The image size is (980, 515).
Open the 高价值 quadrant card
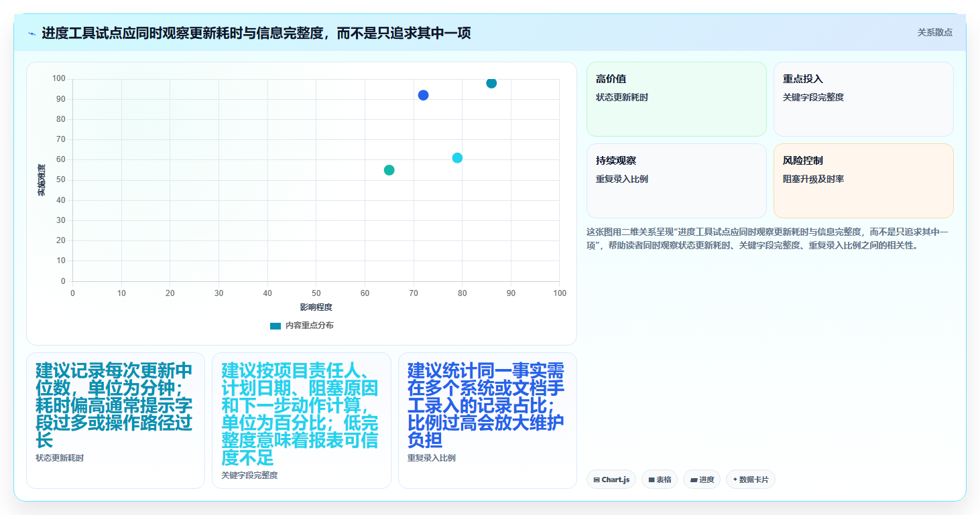tap(676, 99)
